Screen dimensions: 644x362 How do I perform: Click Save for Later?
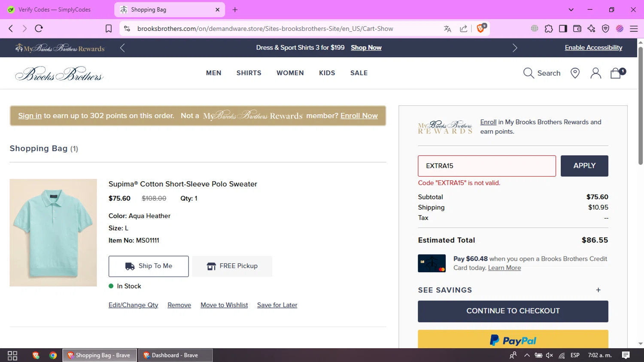pos(277,305)
